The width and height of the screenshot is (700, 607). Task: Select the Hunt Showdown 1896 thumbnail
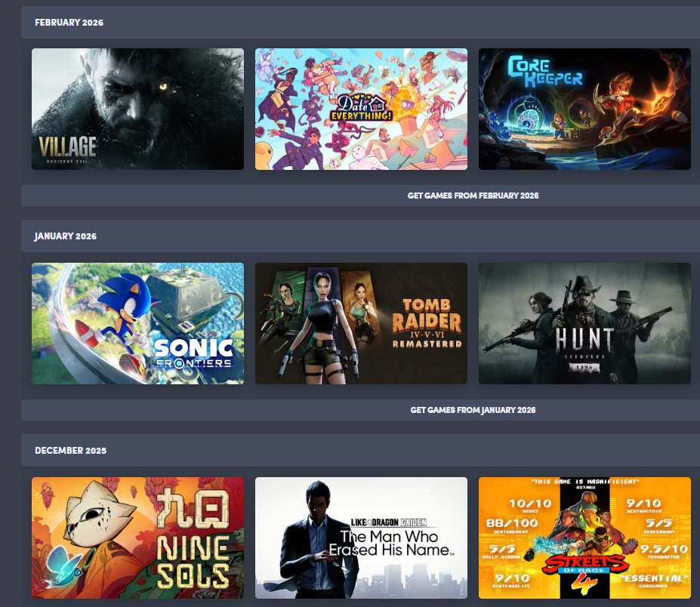click(x=584, y=323)
